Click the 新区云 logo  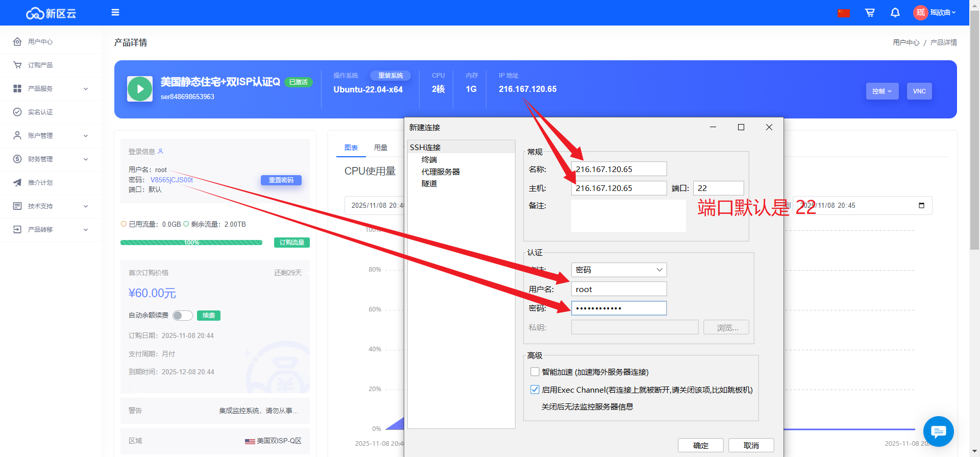51,13
